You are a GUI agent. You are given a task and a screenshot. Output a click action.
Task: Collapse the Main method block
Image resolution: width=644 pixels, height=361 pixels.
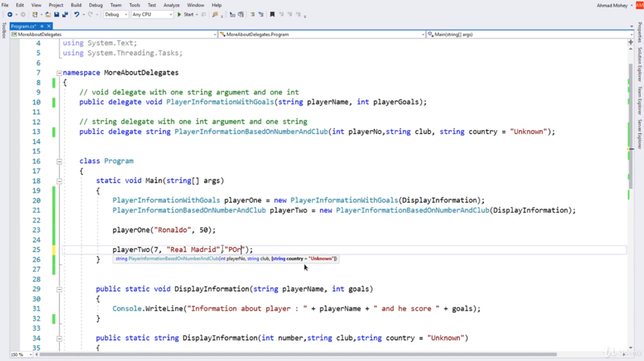click(x=59, y=182)
